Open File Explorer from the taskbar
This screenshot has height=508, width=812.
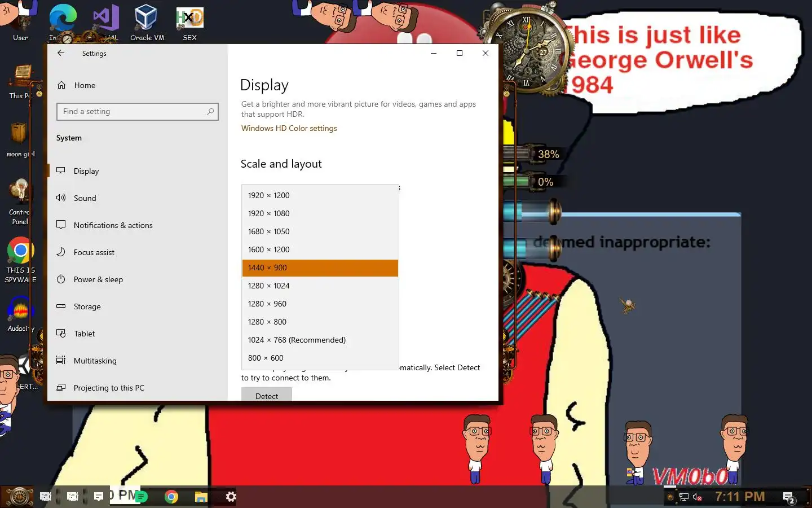click(x=201, y=497)
